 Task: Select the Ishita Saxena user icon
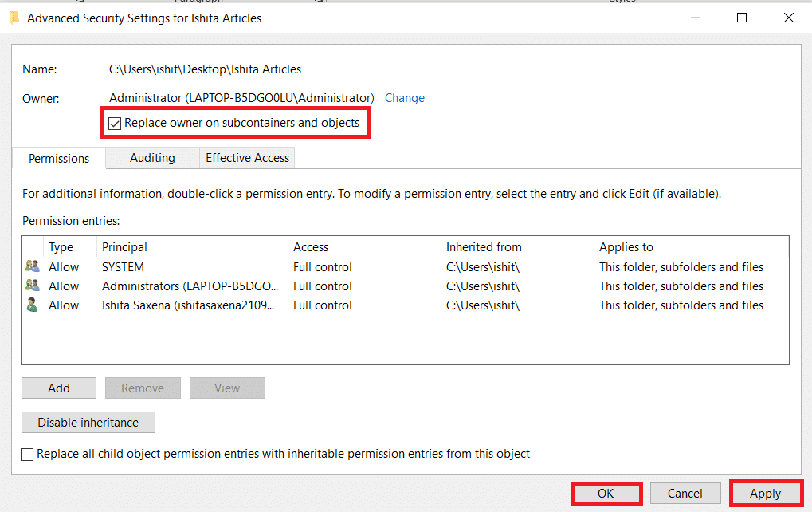(x=32, y=305)
